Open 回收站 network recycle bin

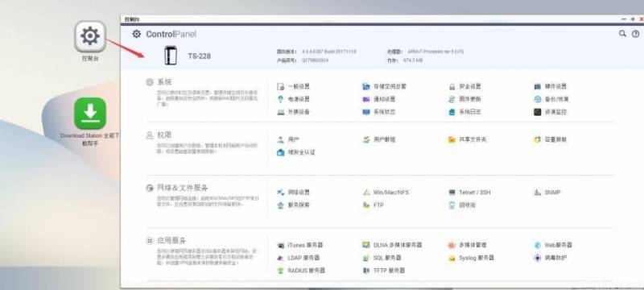point(462,205)
